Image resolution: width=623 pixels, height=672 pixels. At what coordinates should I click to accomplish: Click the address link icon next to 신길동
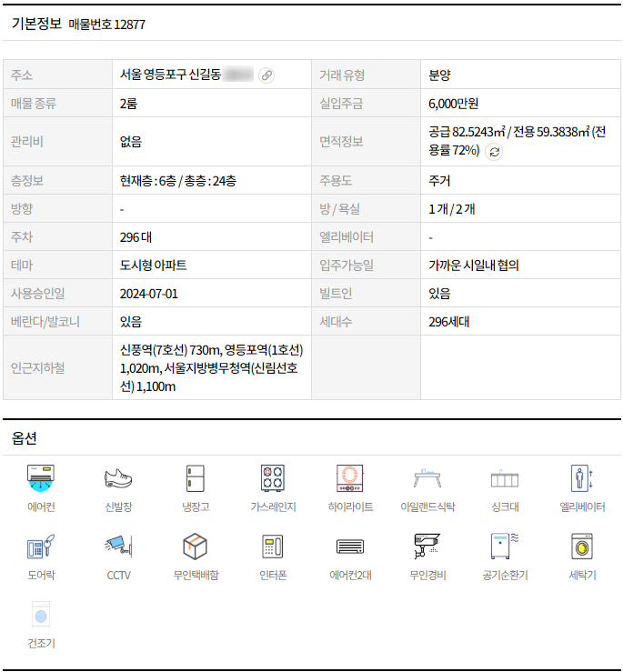coord(266,75)
